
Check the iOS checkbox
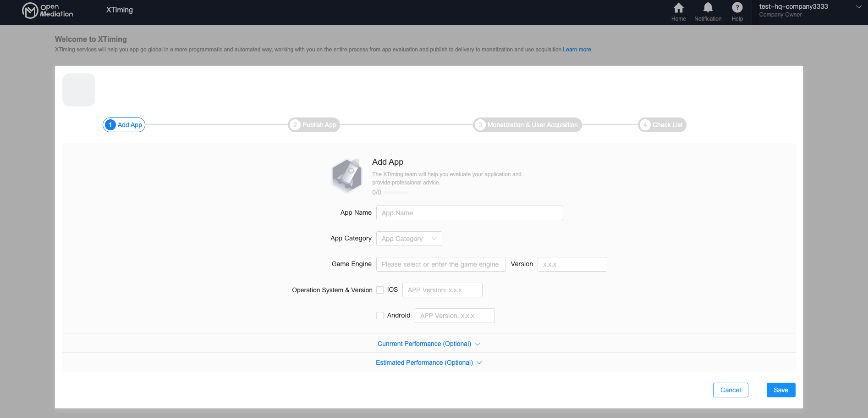coord(380,290)
